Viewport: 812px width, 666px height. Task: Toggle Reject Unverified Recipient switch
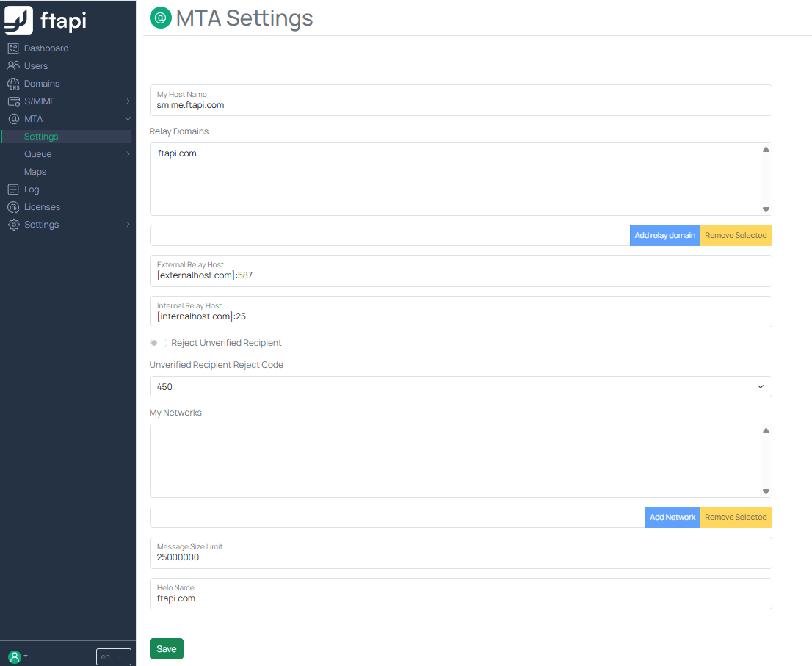158,343
